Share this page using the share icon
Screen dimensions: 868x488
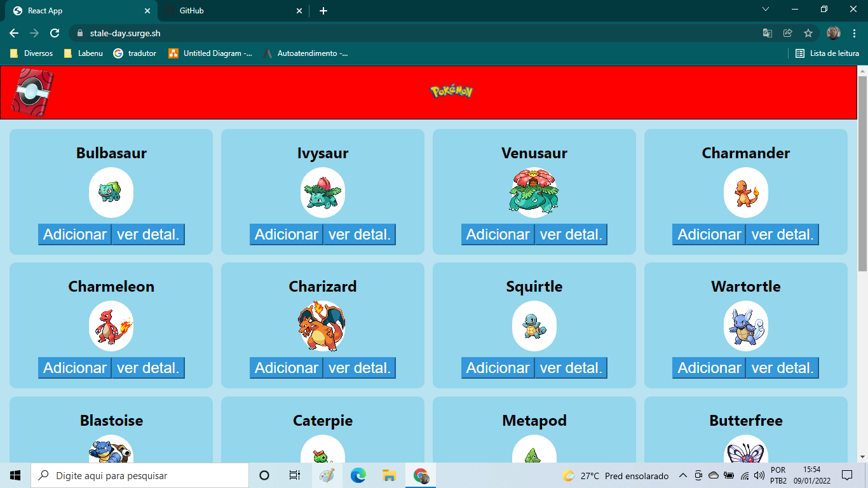pyautogui.click(x=788, y=33)
